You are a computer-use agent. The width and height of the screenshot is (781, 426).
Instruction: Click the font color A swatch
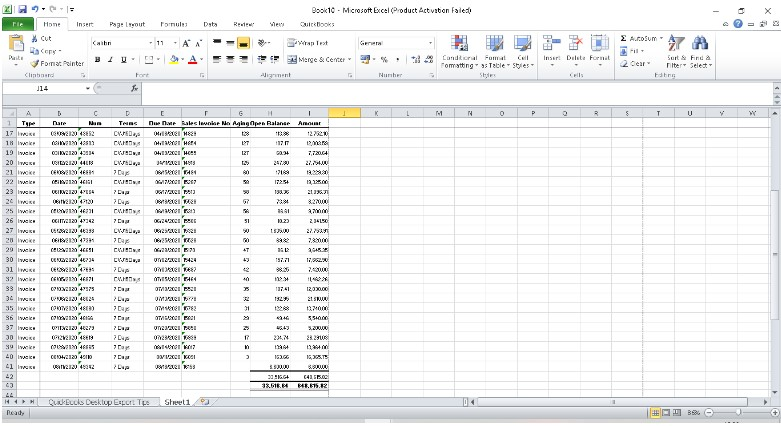click(x=192, y=59)
